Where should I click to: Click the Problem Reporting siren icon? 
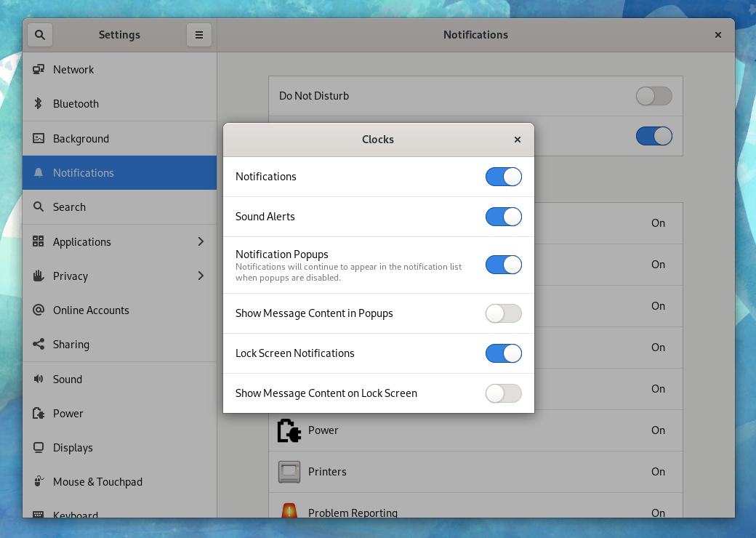click(288, 511)
